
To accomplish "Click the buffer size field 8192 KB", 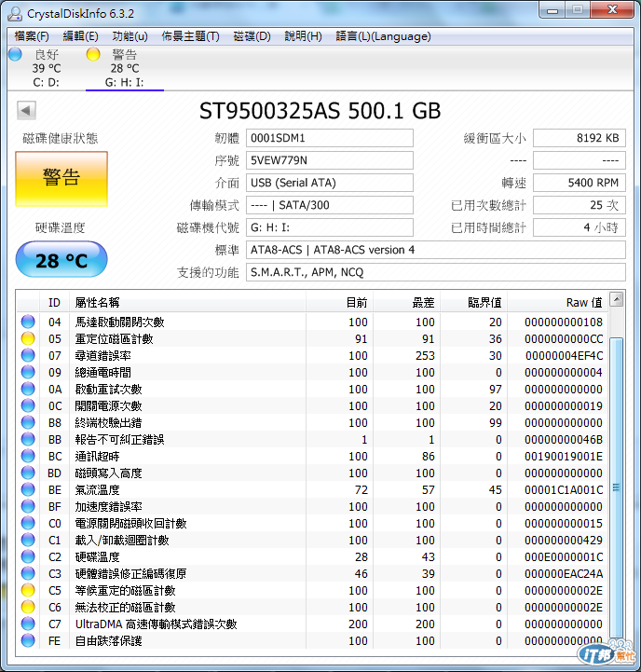I will coord(580,138).
